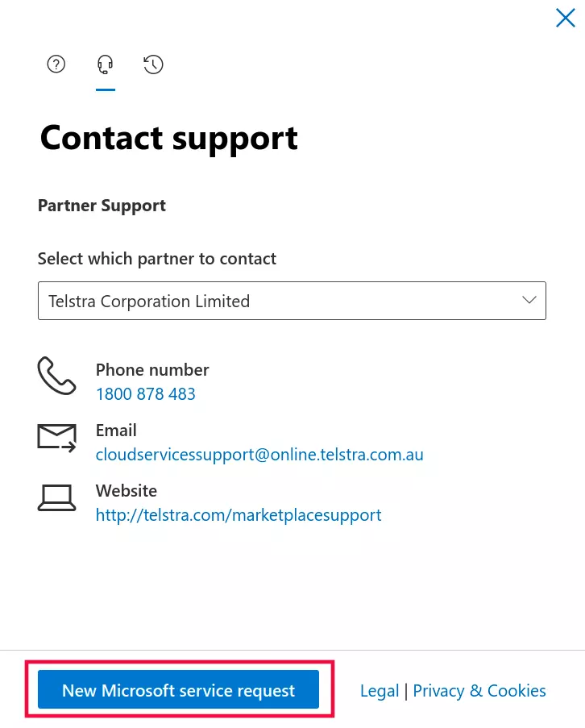
Task: Open the Privacy & Cookies link
Action: pyautogui.click(x=479, y=691)
